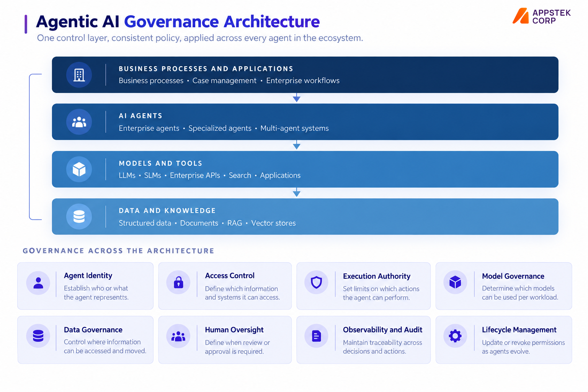
Task: Click the AppsTek Corp logo
Action: coord(542,16)
